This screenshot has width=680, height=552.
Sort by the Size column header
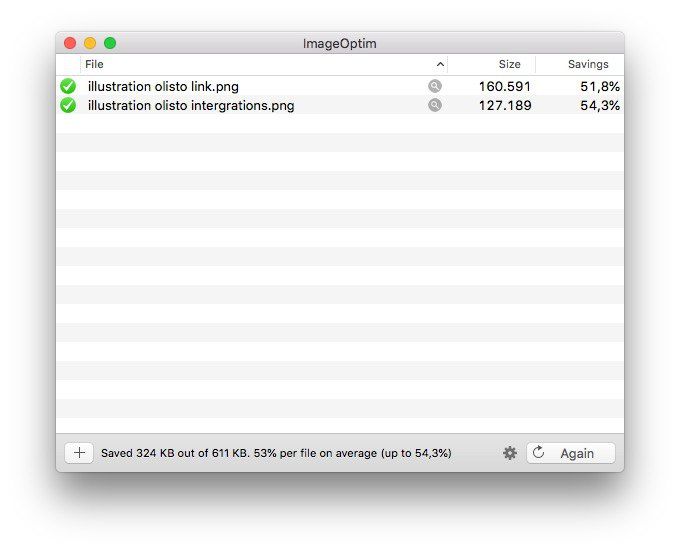click(492, 65)
